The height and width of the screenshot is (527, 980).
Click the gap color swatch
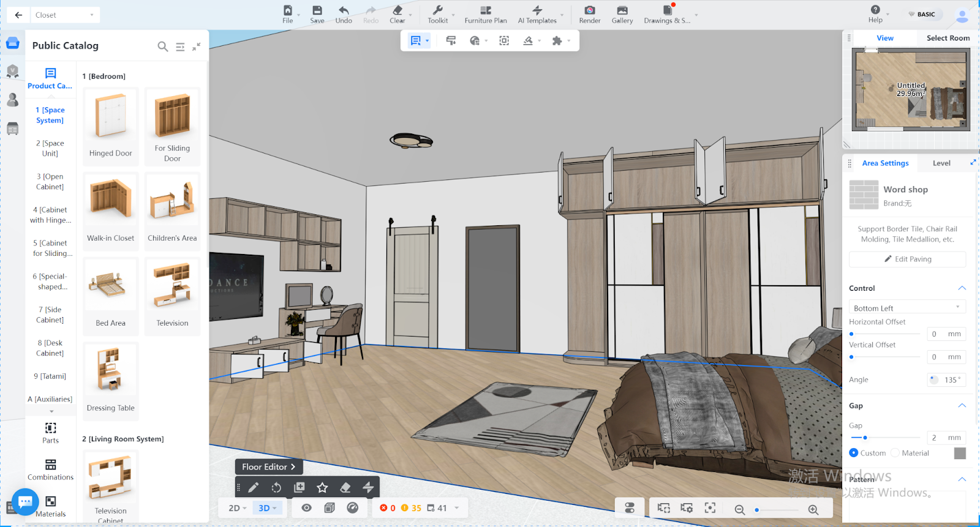[960, 454]
